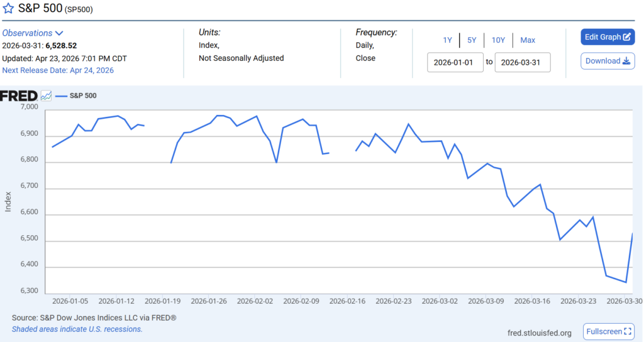Select the 5Y time range

tap(472, 40)
